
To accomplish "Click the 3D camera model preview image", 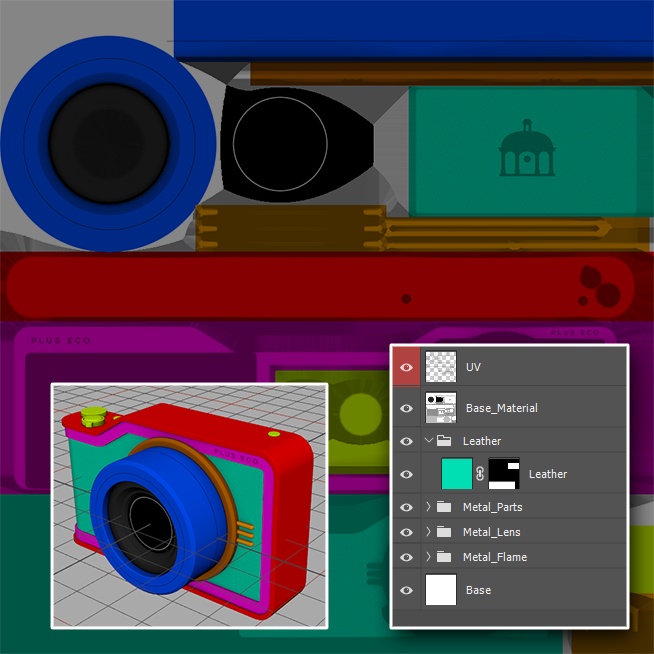I will click(x=189, y=506).
